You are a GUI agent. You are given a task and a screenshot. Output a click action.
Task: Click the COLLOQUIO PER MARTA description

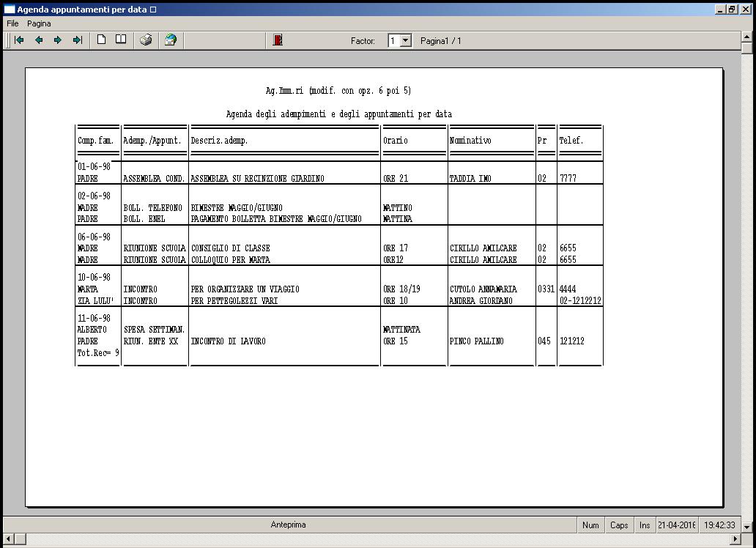[x=231, y=260]
